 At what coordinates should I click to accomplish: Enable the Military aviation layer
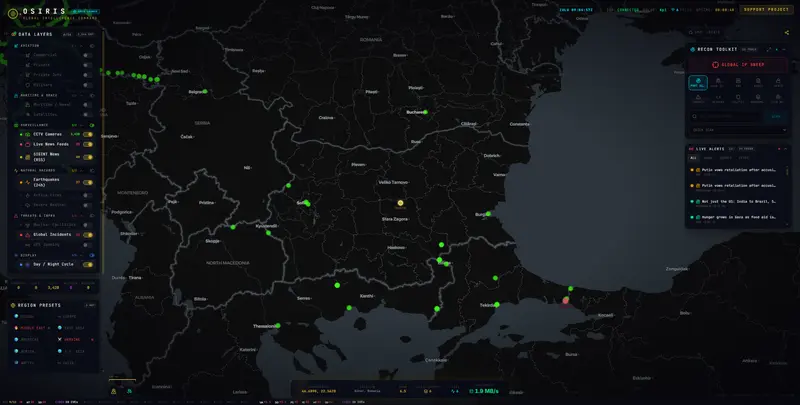(88, 85)
